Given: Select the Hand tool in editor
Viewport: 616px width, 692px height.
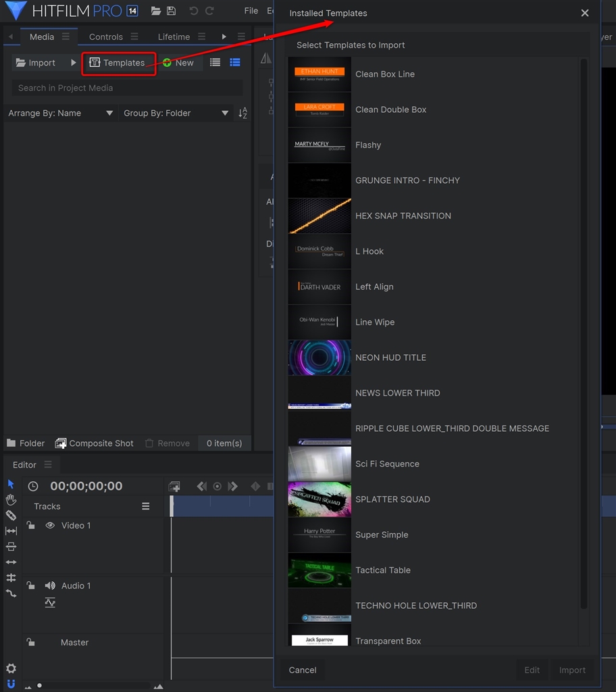Looking at the screenshot, I should point(11,500).
